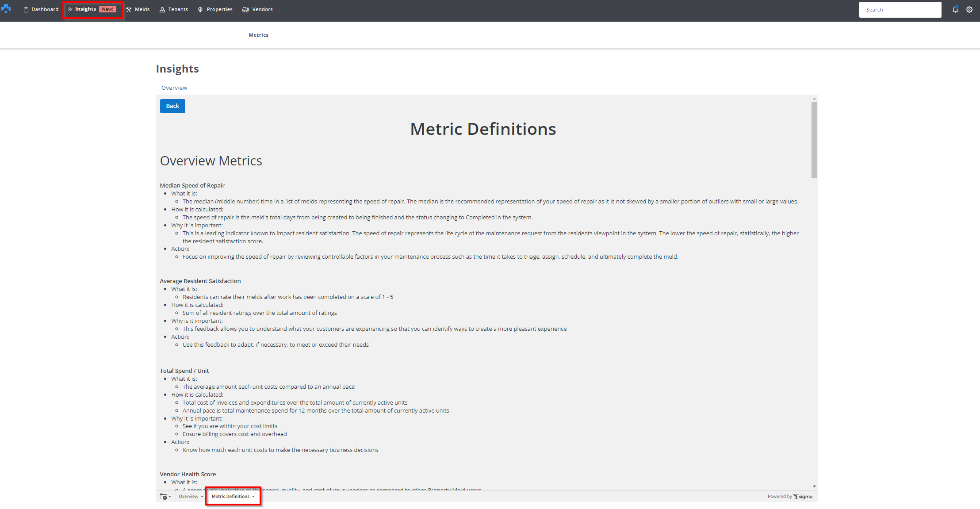Click the Tenants person icon
The width and height of the screenshot is (980, 509).
(x=162, y=10)
